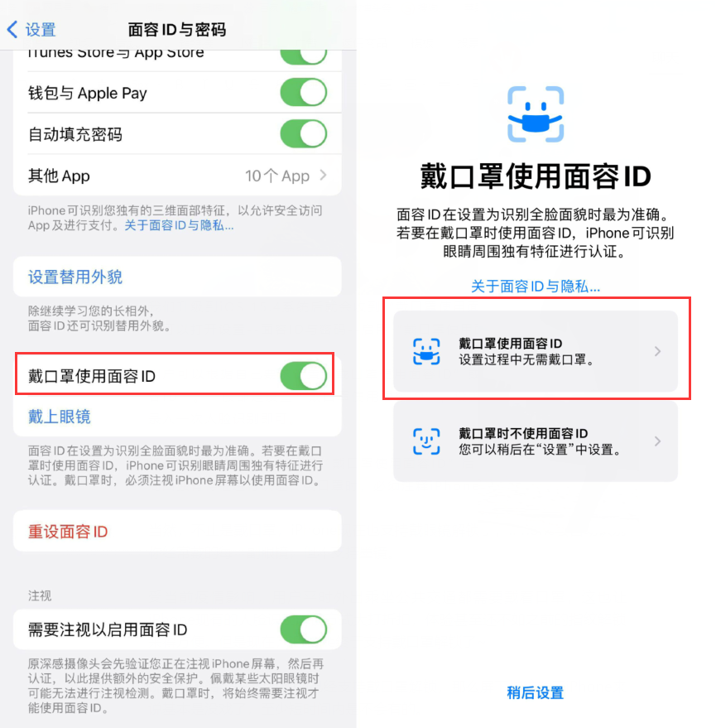Click the large masked face icon at top

click(x=536, y=113)
